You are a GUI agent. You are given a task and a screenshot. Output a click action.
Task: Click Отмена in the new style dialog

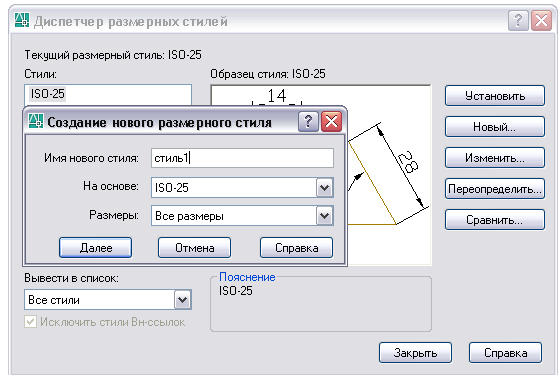(x=195, y=247)
